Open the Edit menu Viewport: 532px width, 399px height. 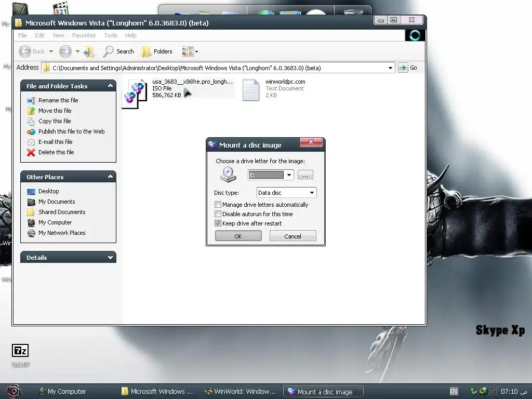(x=39, y=35)
